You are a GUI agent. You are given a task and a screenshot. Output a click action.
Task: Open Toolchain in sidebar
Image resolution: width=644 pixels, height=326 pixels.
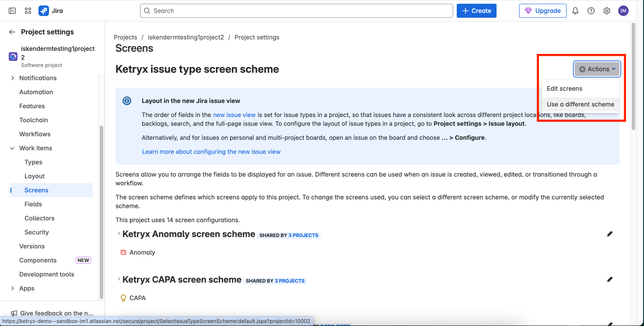point(34,120)
